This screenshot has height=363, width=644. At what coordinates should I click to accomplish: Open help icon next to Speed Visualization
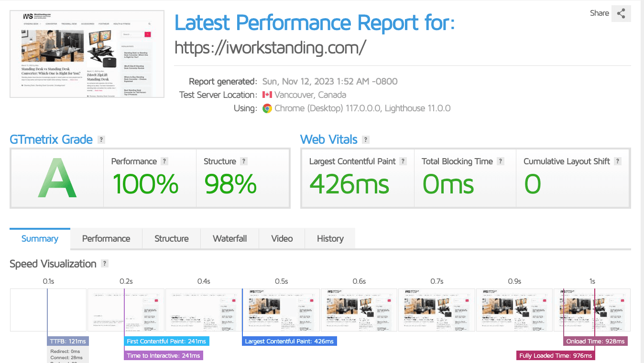point(105,264)
